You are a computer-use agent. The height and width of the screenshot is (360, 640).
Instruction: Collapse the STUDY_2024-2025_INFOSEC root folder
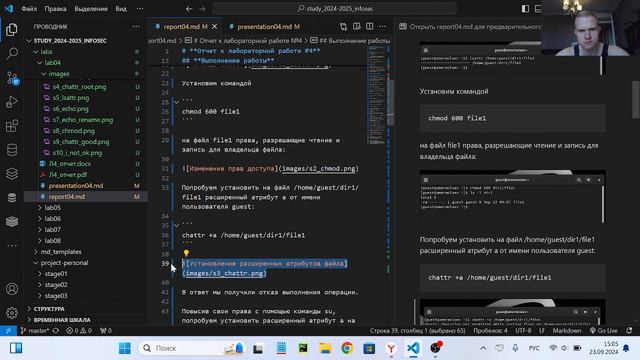[29, 41]
